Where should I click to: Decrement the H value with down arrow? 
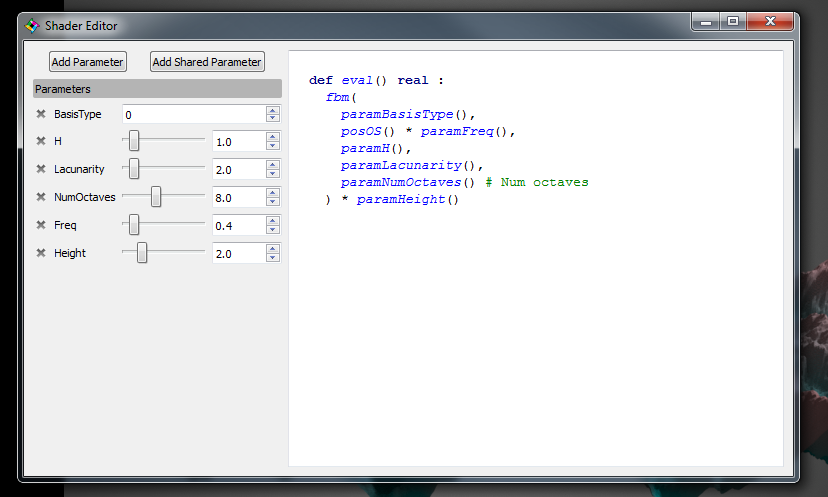click(272, 145)
